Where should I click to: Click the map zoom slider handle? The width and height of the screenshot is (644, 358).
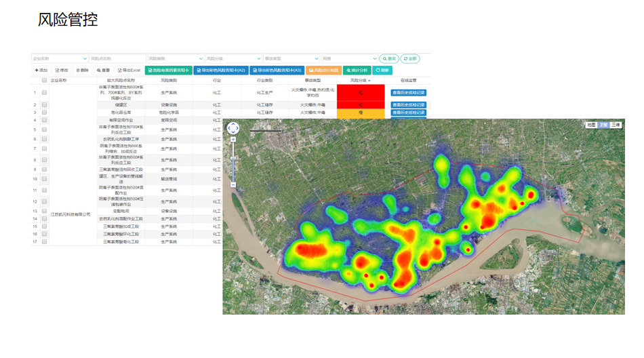[x=233, y=158]
